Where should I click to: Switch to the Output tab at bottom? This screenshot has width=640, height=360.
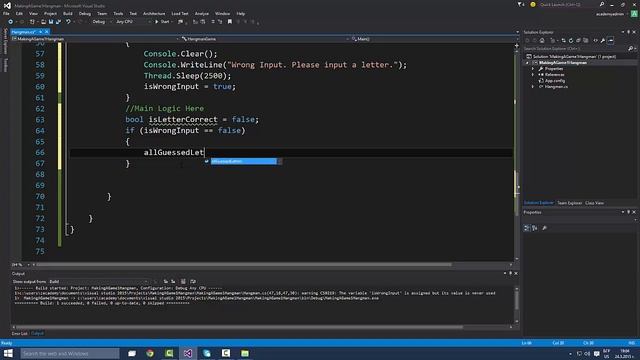pos(38,333)
